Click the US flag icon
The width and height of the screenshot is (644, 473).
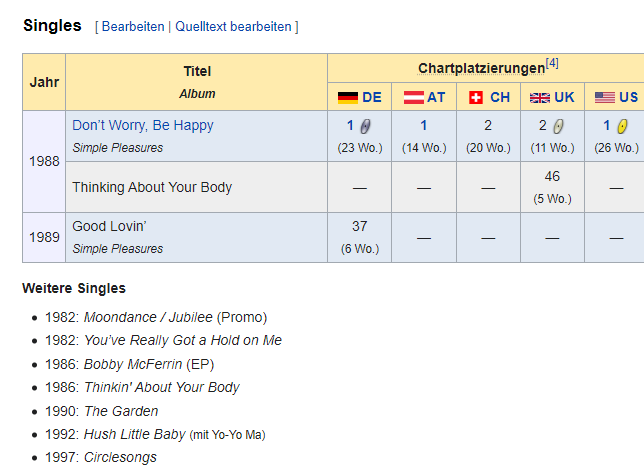click(605, 98)
